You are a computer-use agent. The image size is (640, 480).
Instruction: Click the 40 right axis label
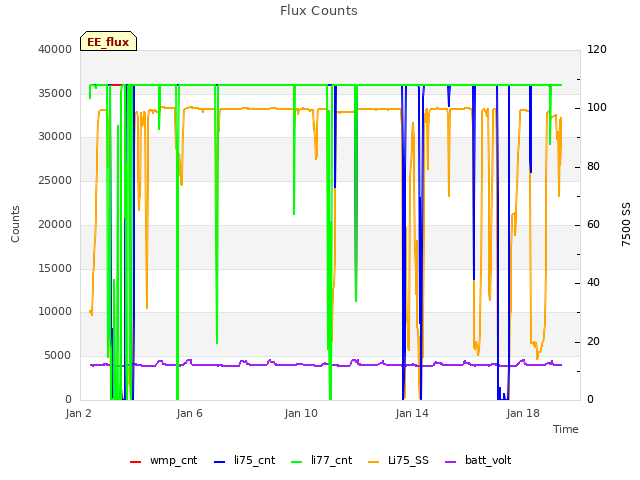(593, 283)
